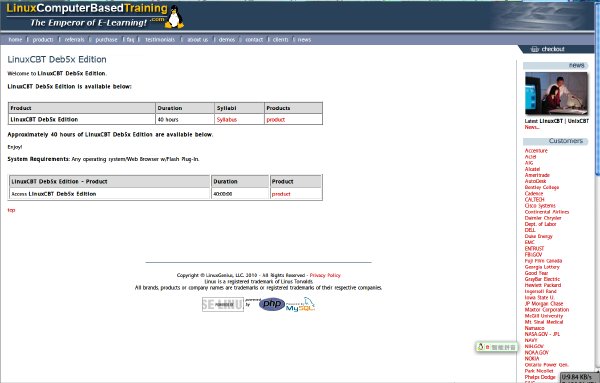
Task: Click the DELL customer link
Action: click(530, 230)
